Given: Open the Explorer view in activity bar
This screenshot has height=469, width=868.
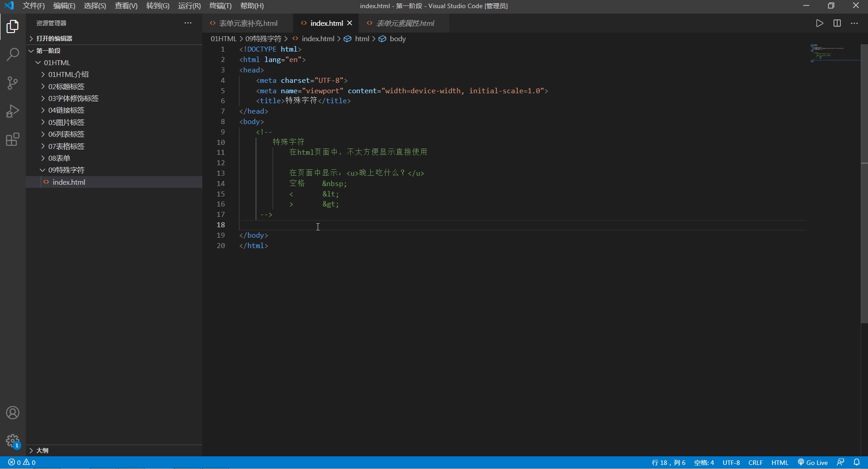Looking at the screenshot, I should (x=13, y=26).
